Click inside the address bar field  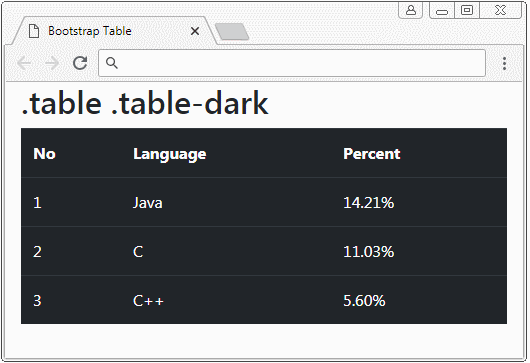point(292,63)
